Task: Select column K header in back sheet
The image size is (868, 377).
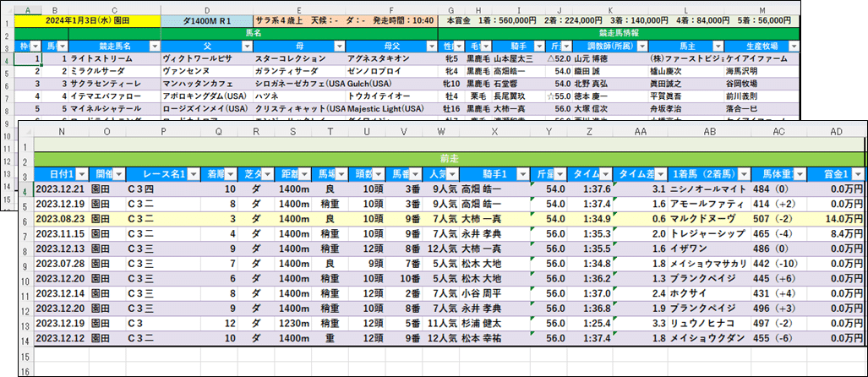Action: click(x=610, y=10)
